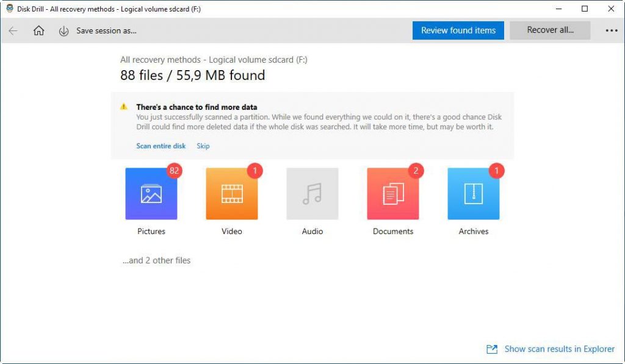Click the badge showing 2 documents found
Screen dimensions: 625x364
[x=416, y=171]
